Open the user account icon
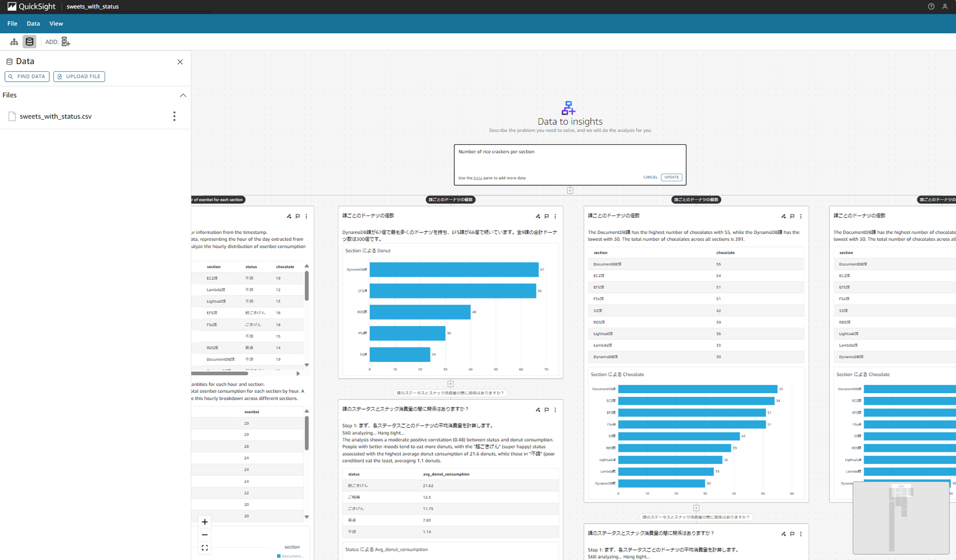This screenshot has height=560, width=956. pos(945,6)
